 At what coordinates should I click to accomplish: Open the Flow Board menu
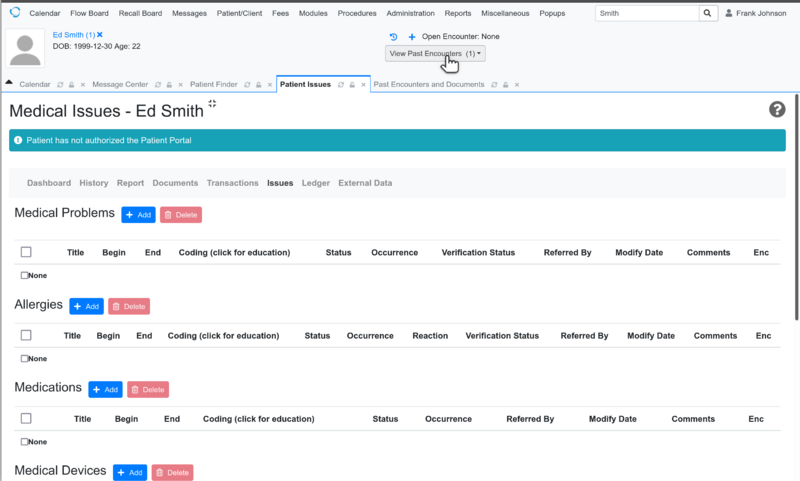coord(89,13)
